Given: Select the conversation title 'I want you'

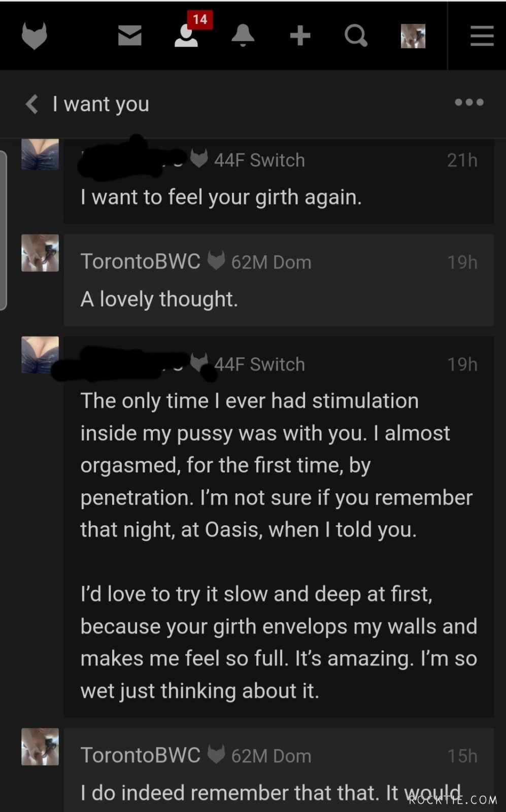Looking at the screenshot, I should (100, 104).
